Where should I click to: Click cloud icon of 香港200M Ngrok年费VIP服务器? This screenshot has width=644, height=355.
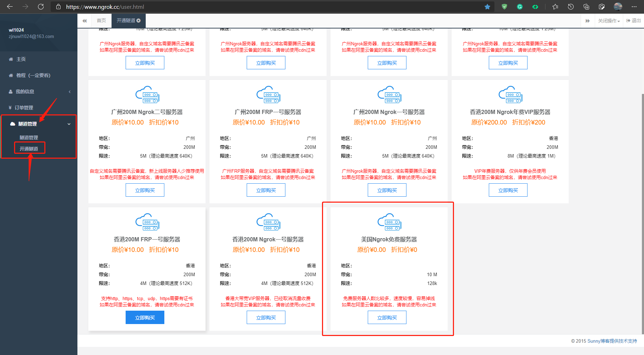click(x=511, y=94)
